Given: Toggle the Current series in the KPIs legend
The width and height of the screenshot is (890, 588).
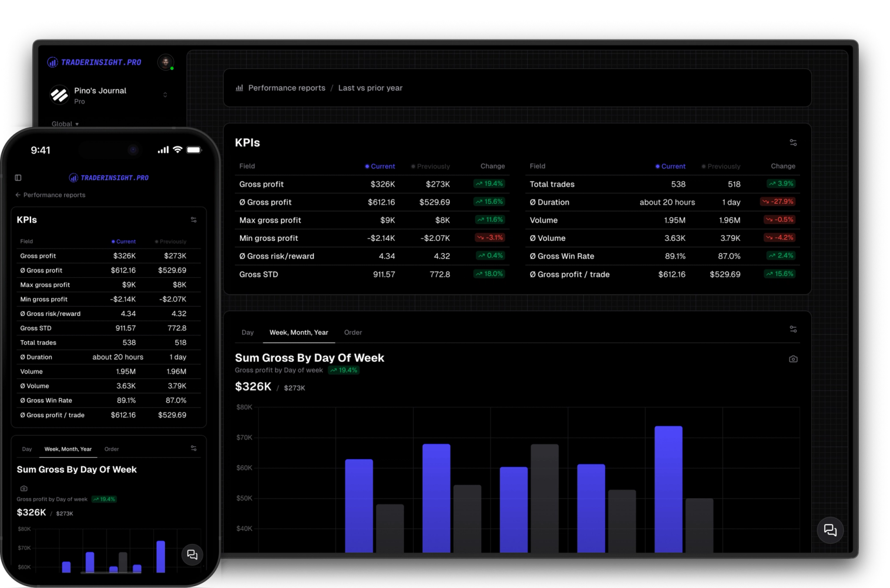Looking at the screenshot, I should coord(380,166).
